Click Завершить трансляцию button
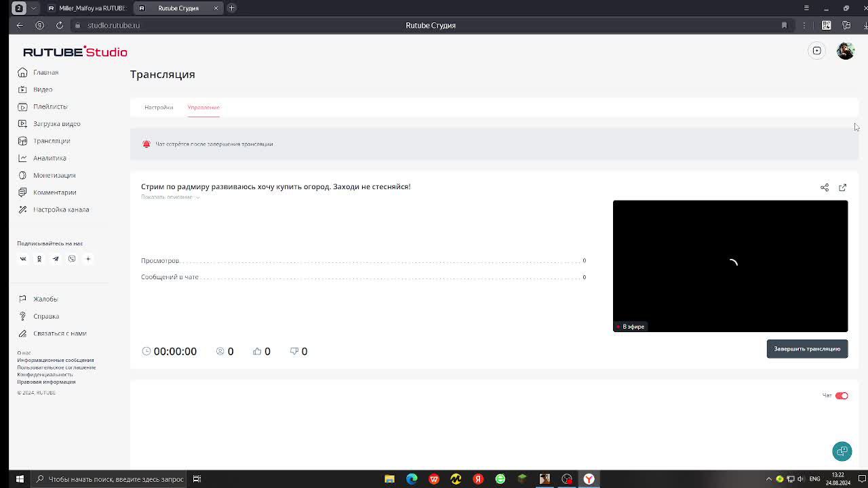This screenshot has height=488, width=868. pos(807,349)
